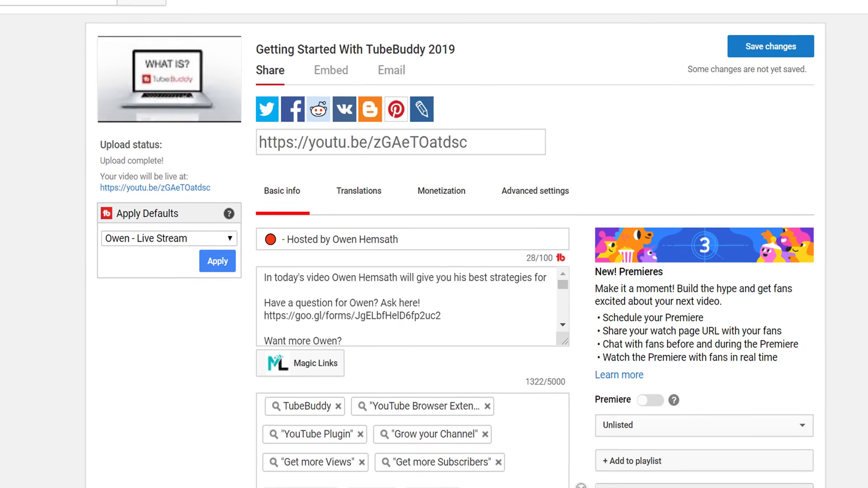Click the Apply defaults button
This screenshot has width=868, height=488.
click(x=217, y=261)
